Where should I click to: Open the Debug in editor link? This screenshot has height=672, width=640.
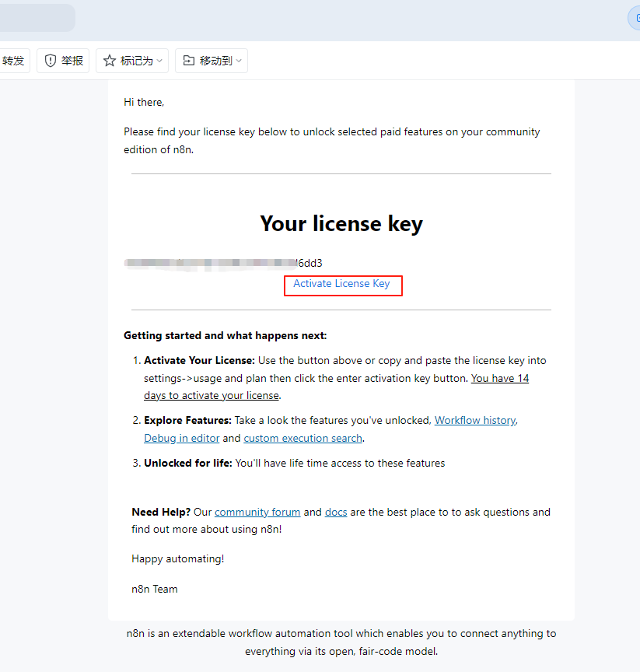click(182, 438)
